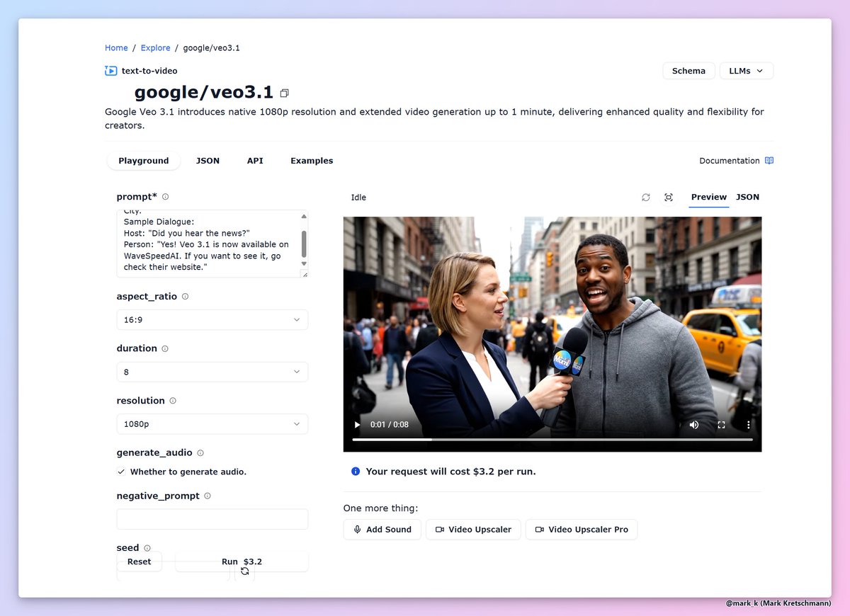This screenshot has width=850, height=616.
Task: Click the text-to-video category icon
Action: [x=110, y=71]
